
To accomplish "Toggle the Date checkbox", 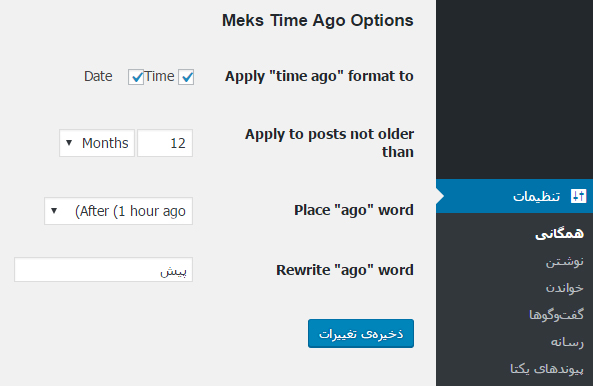I will (x=136, y=77).
